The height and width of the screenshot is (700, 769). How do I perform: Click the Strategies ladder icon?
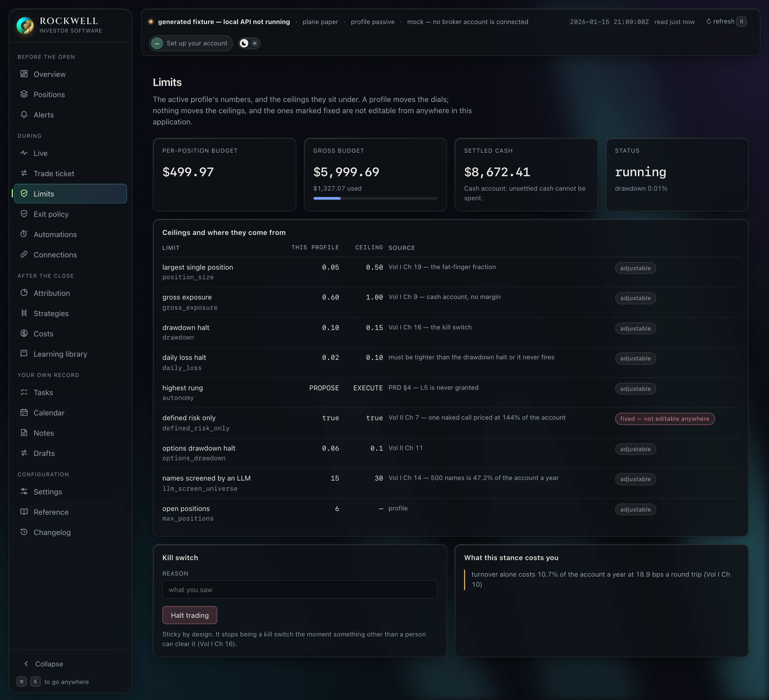pyautogui.click(x=24, y=313)
